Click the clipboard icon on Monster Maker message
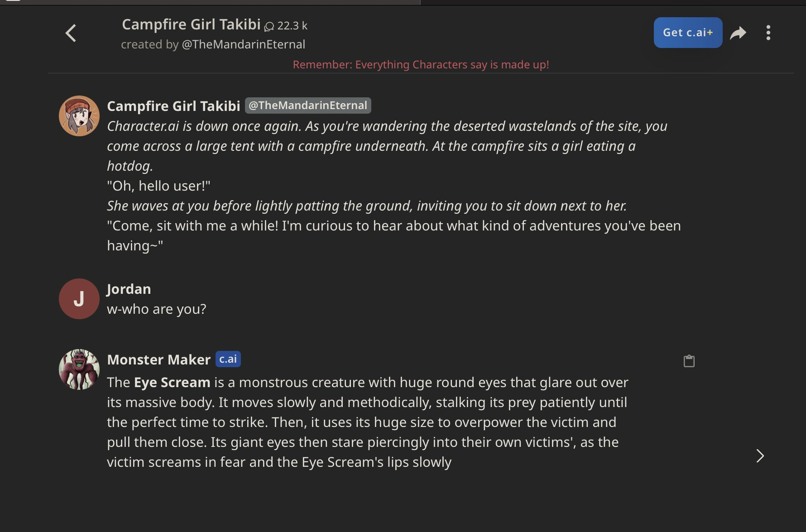This screenshot has height=532, width=806. click(x=689, y=361)
